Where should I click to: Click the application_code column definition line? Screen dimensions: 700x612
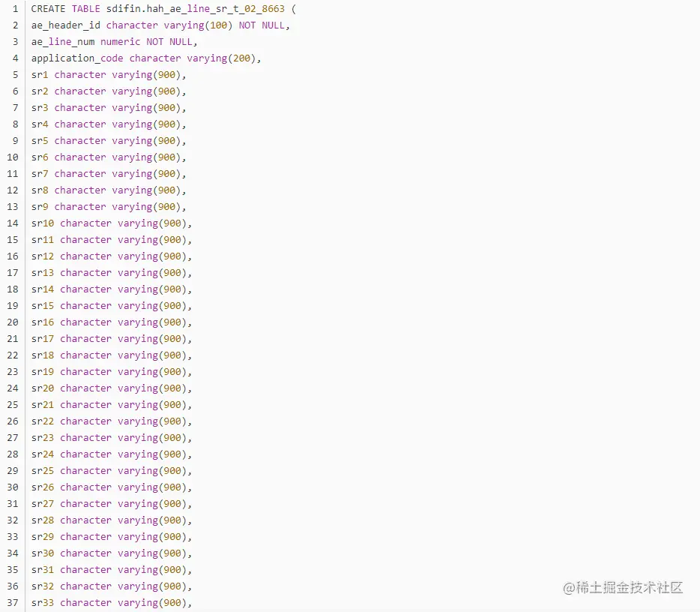tap(146, 58)
